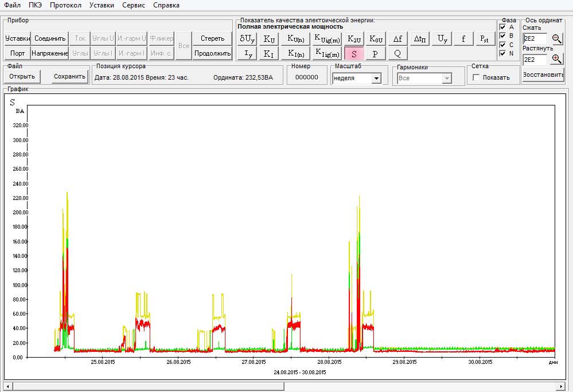Select the P active power indicator
This screenshot has height=392, width=573.
(x=376, y=54)
